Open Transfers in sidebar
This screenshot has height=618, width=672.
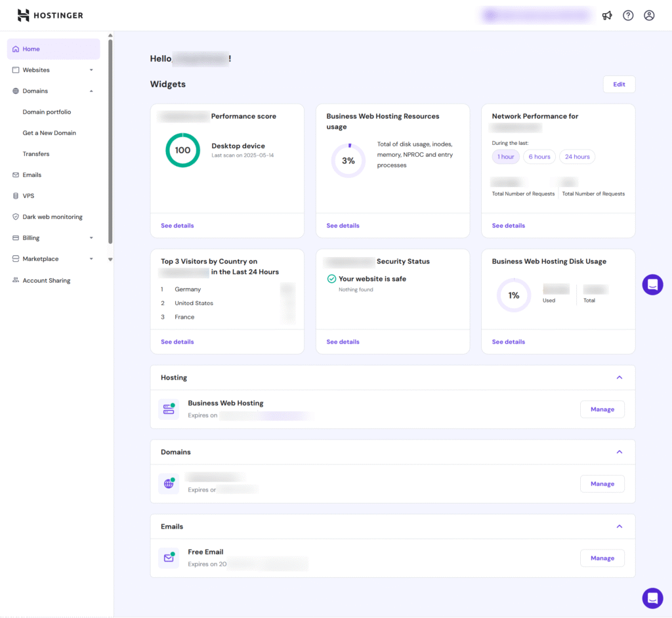point(36,154)
